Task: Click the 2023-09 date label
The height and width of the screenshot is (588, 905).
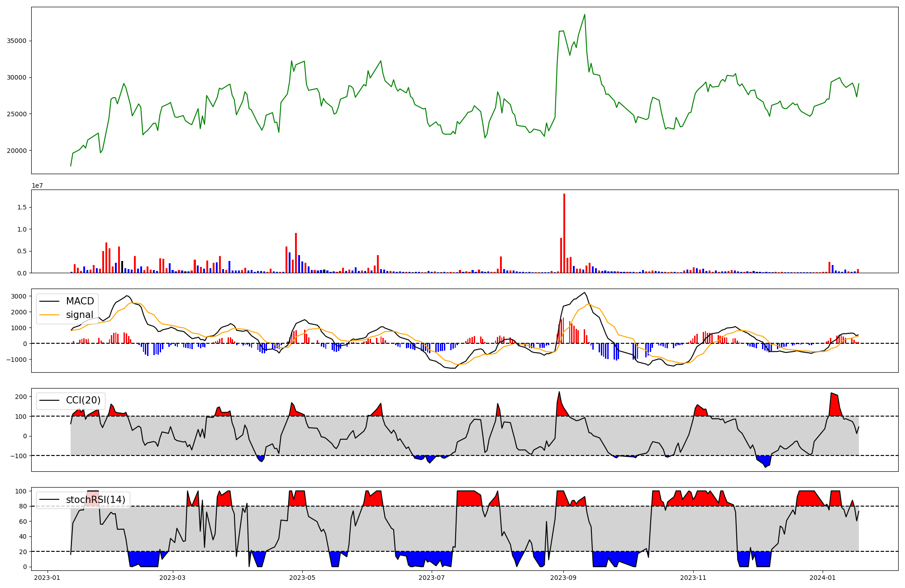Action: pyautogui.click(x=563, y=578)
